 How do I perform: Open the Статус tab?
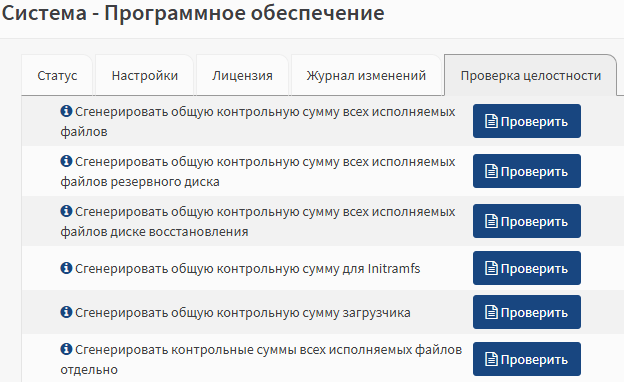[x=57, y=75]
